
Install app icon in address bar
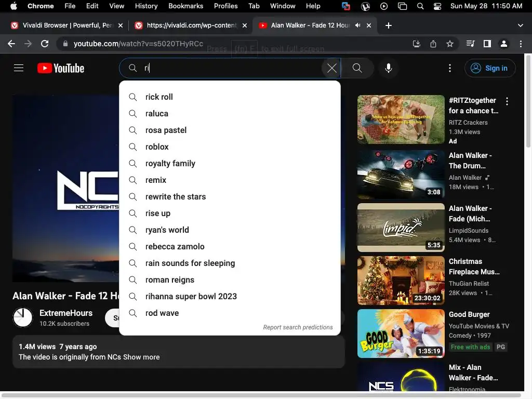(417, 44)
